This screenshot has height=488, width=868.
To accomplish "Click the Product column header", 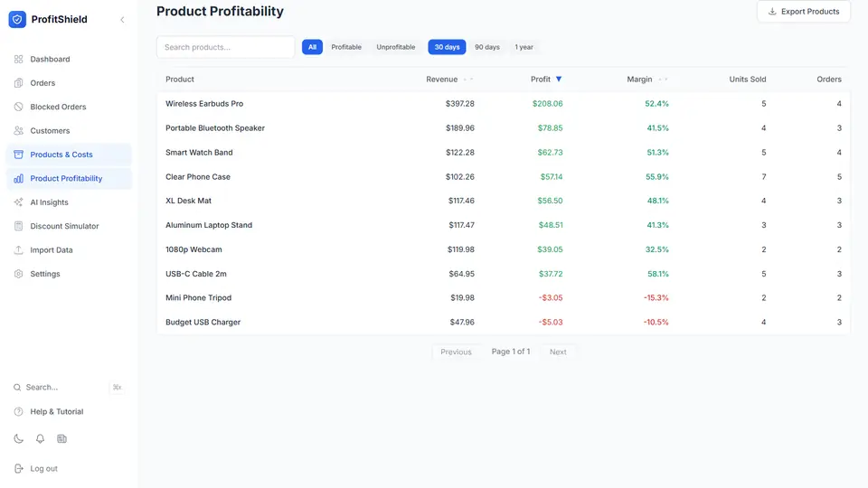I will (180, 80).
